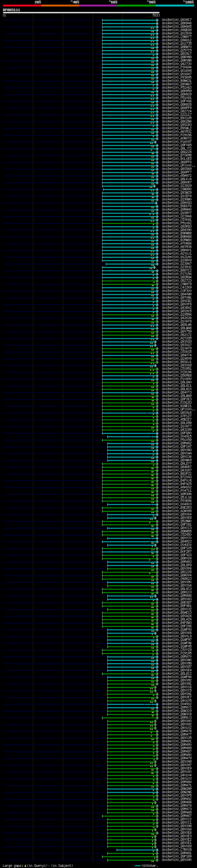This screenshot has width=197, height=868.
Task: Select the UniRef100_A0N072 label
Action: pos(176,139)
